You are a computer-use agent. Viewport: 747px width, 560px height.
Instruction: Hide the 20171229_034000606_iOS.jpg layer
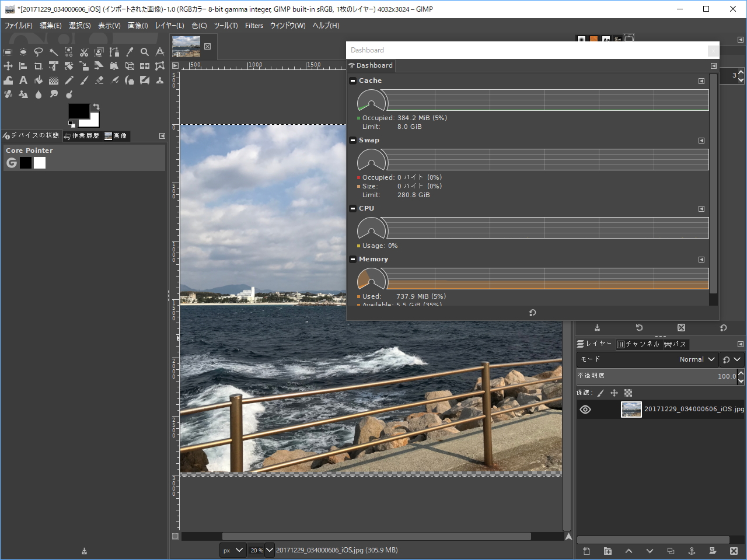[585, 409]
